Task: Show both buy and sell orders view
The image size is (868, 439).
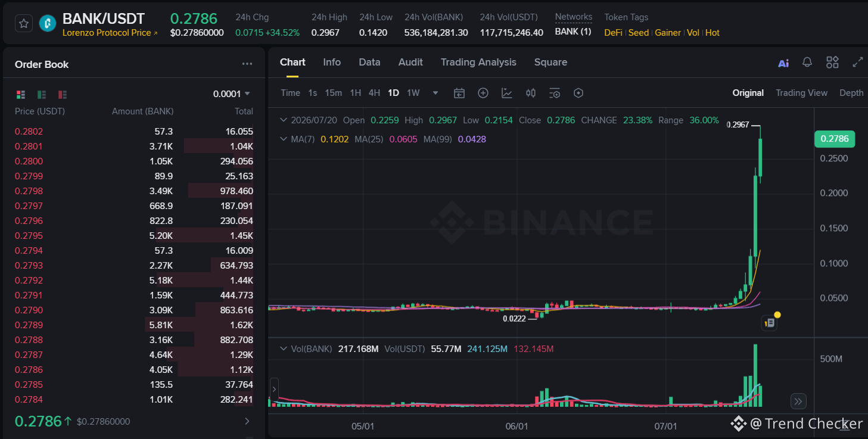Action: (21, 94)
